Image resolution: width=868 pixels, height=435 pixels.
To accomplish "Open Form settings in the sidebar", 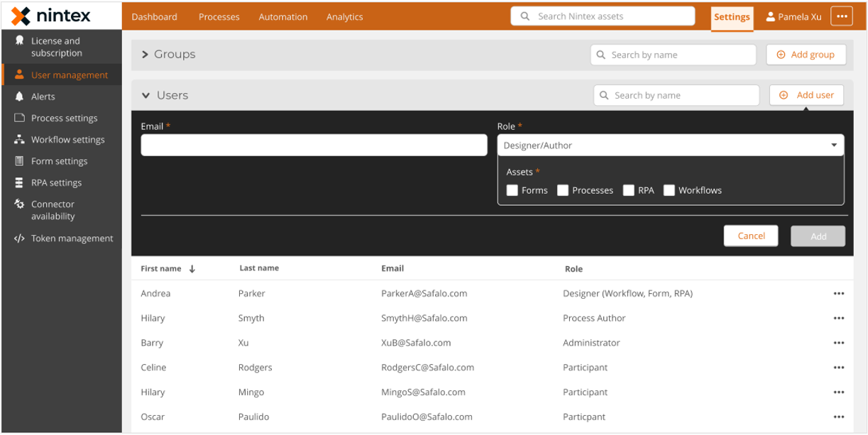I will point(61,161).
